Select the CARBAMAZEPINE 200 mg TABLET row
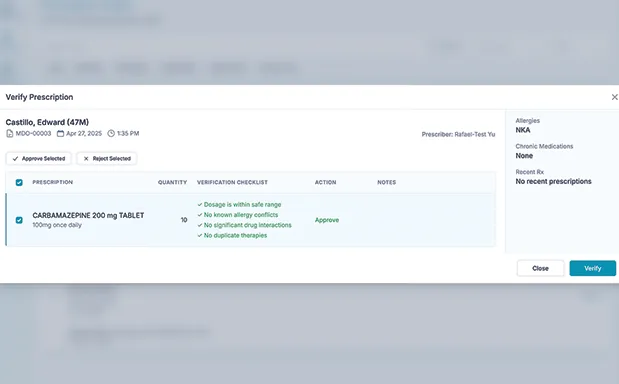Viewport: 619px width, 384px height. pos(251,220)
